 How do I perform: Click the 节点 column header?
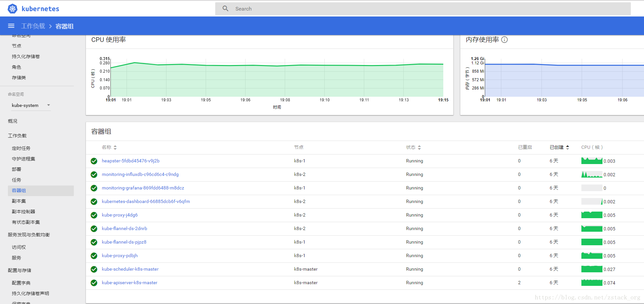pos(299,147)
